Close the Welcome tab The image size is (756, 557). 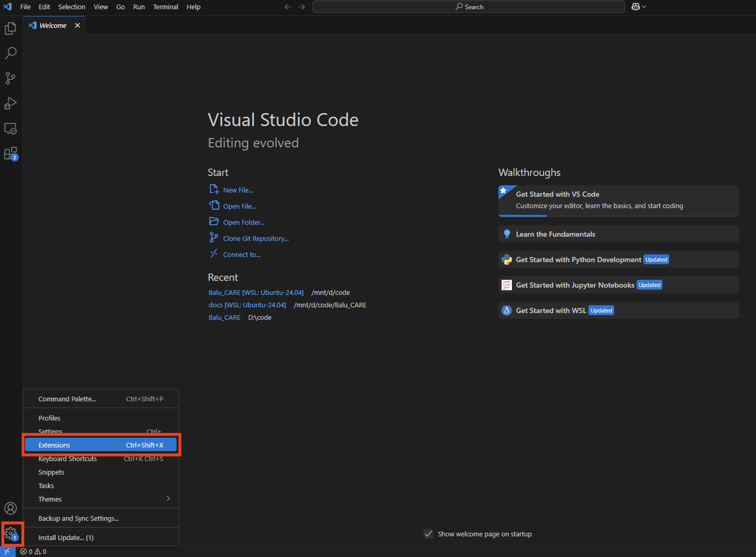click(x=77, y=25)
